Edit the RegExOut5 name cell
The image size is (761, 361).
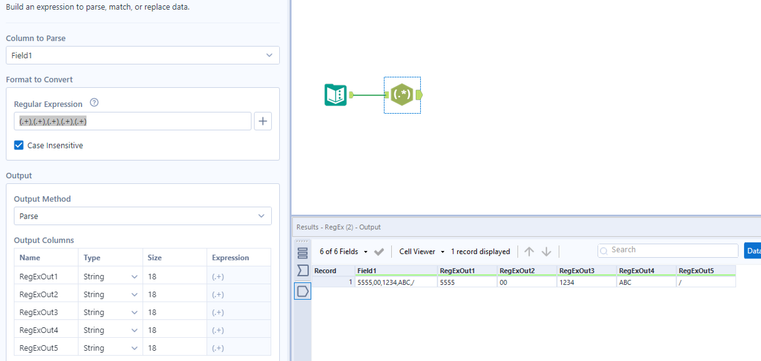47,348
